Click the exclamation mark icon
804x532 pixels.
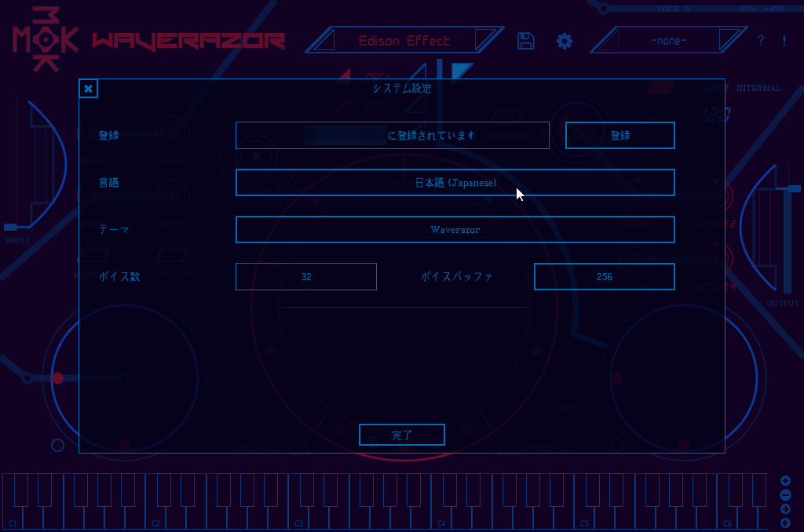pyautogui.click(x=784, y=41)
